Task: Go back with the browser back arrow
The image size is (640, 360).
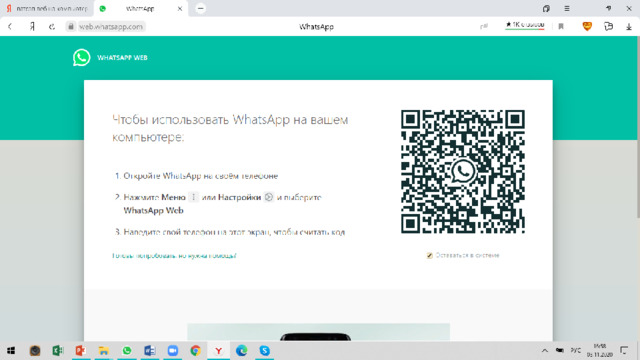Action: [10, 27]
